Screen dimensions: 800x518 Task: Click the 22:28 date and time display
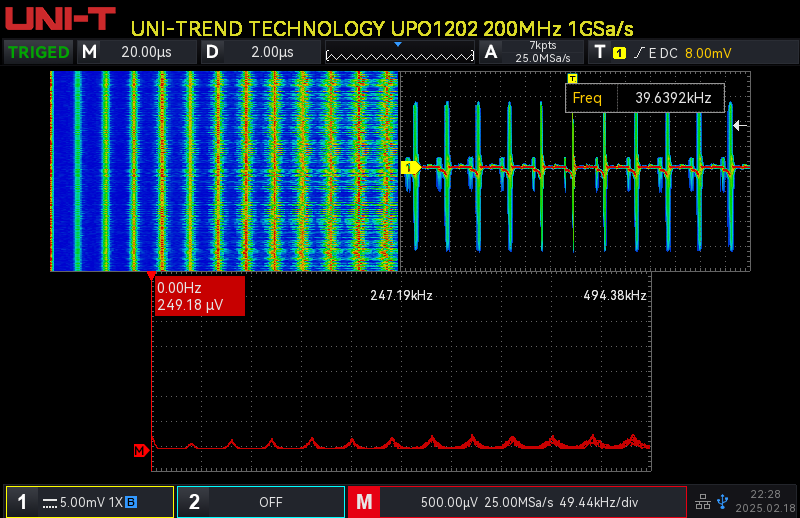click(765, 501)
